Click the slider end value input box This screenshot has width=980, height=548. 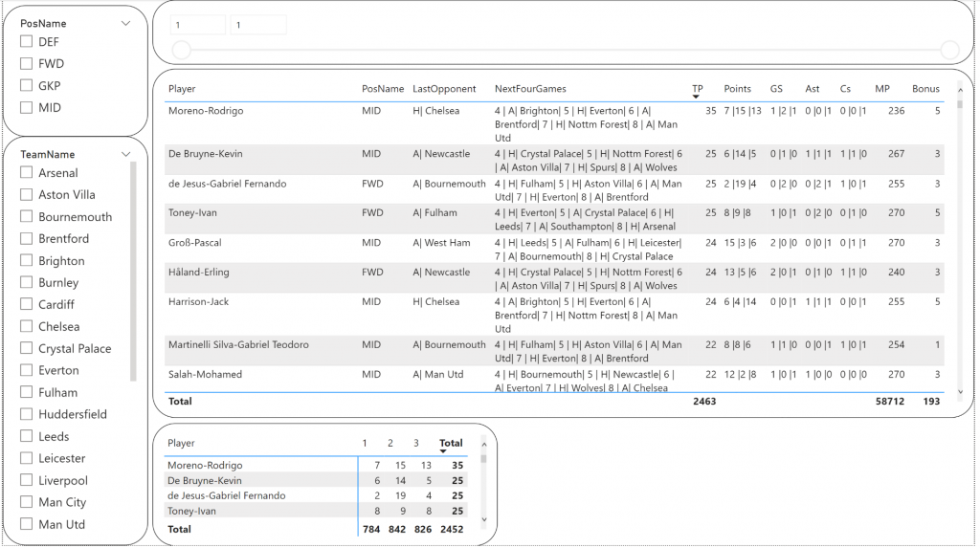coord(258,25)
